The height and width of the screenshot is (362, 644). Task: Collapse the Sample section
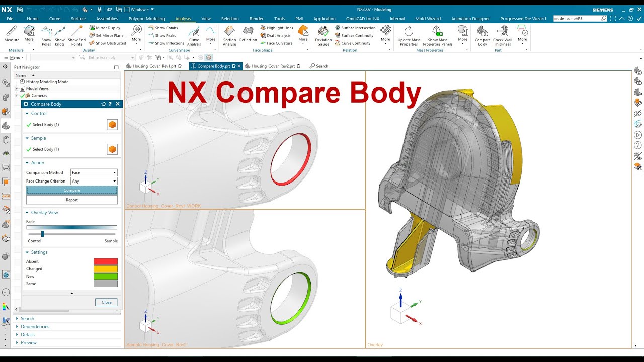pos(27,138)
